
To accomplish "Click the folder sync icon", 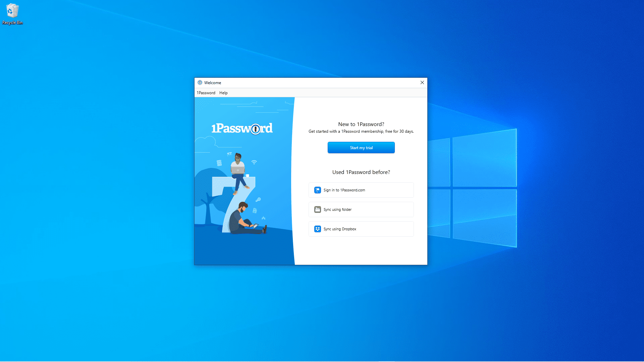I will (317, 209).
